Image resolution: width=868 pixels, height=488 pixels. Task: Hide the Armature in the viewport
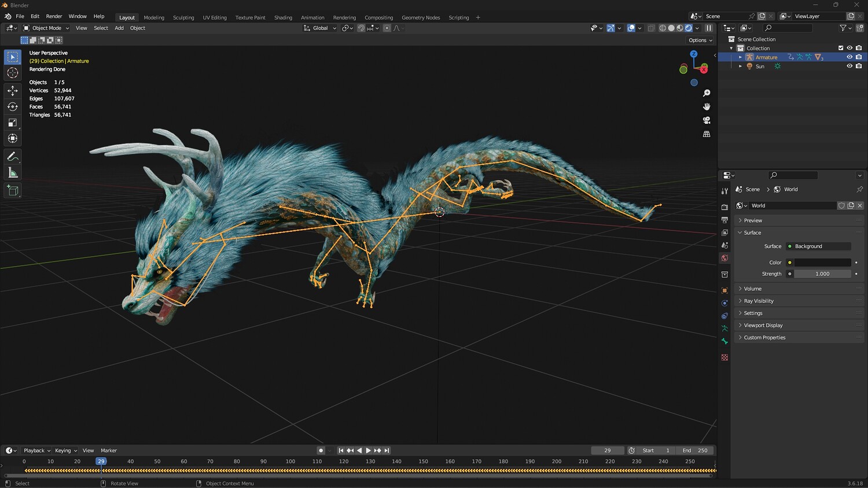click(x=849, y=57)
